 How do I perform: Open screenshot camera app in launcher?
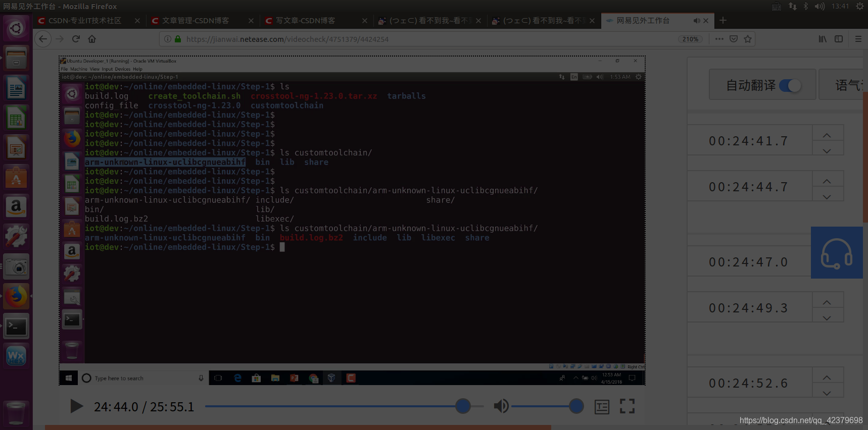16,266
